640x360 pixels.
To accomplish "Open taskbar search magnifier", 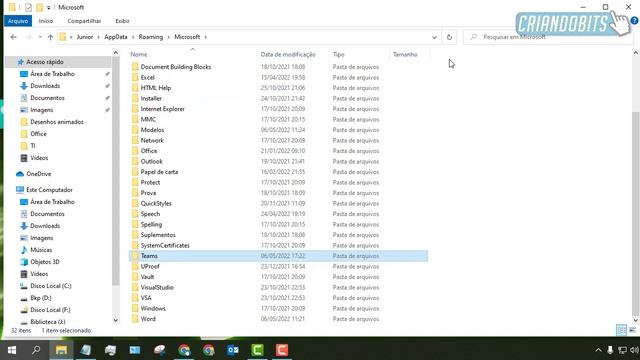I will pos(36,350).
